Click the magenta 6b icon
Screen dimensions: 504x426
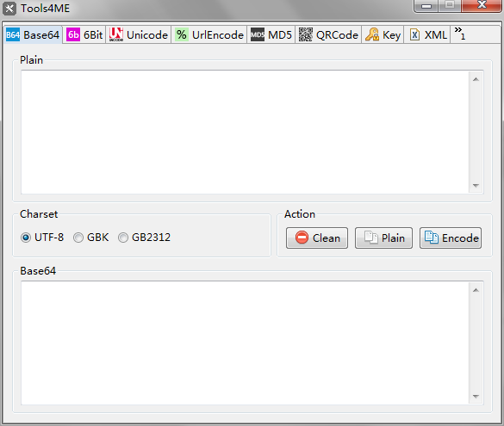(73, 34)
